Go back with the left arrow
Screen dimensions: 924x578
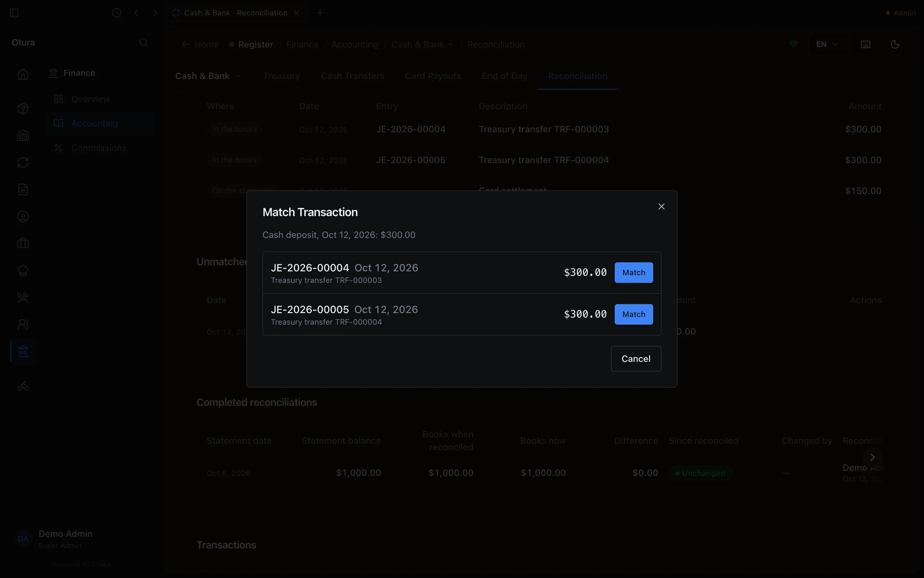pyautogui.click(x=136, y=13)
